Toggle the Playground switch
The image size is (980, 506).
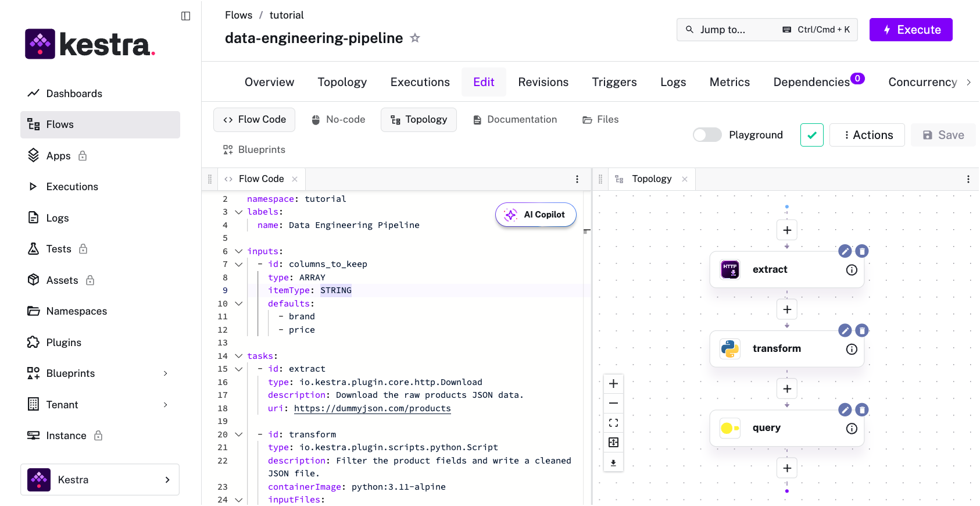pyautogui.click(x=707, y=135)
